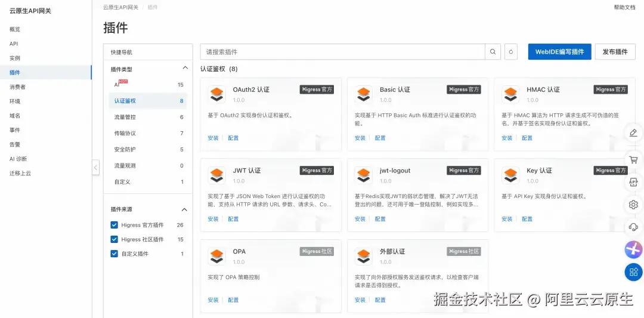Click 配置 on the jwt-logout card
The image size is (644, 318).
pyautogui.click(x=380, y=219)
